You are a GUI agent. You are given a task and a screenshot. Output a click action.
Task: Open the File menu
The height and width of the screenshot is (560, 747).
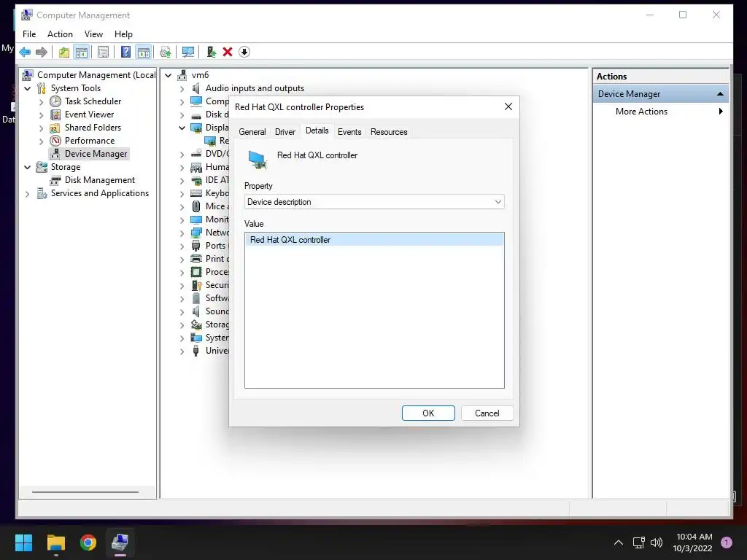29,34
